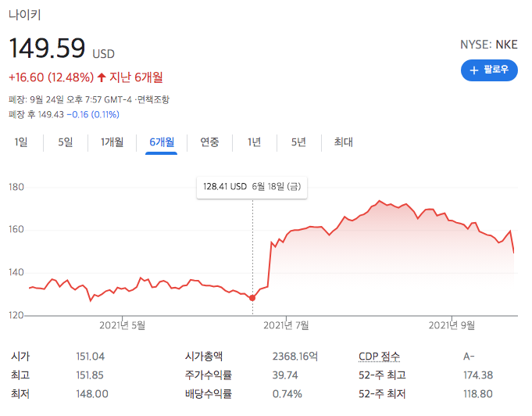Click the 나이키 company name
This screenshot has width=532, height=416.
[x=25, y=15]
